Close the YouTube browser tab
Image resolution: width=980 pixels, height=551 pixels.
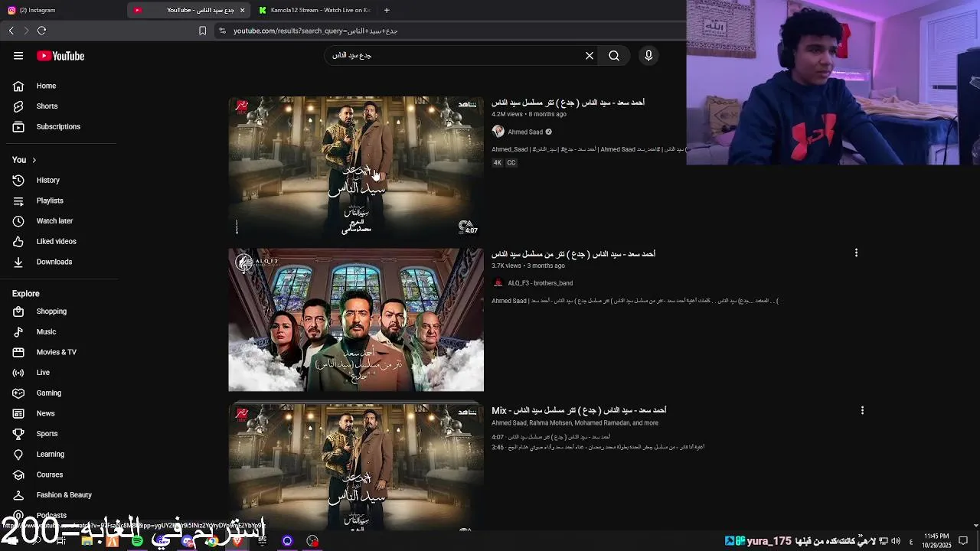[x=243, y=10]
